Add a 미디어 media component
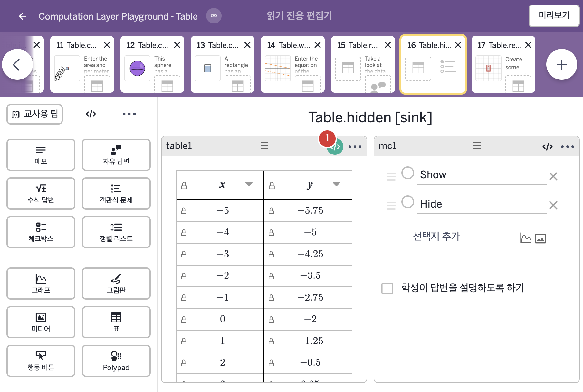The height and width of the screenshot is (392, 583). point(41,322)
